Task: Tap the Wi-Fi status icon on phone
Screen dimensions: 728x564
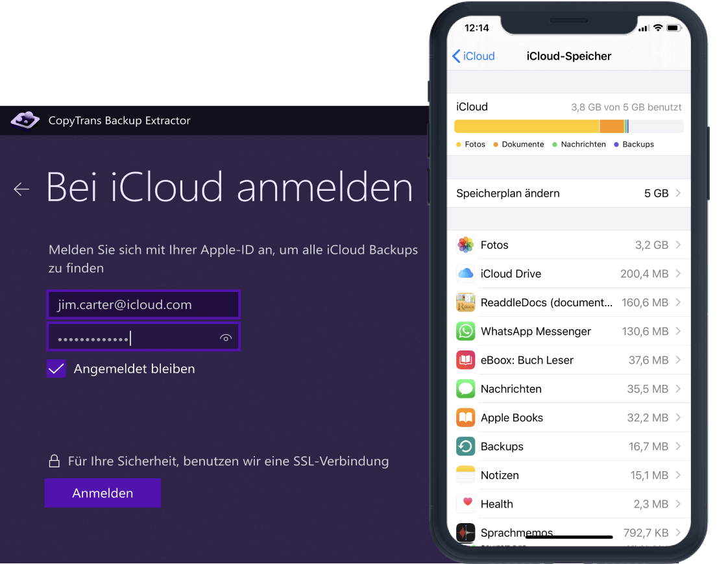Action: [657, 28]
